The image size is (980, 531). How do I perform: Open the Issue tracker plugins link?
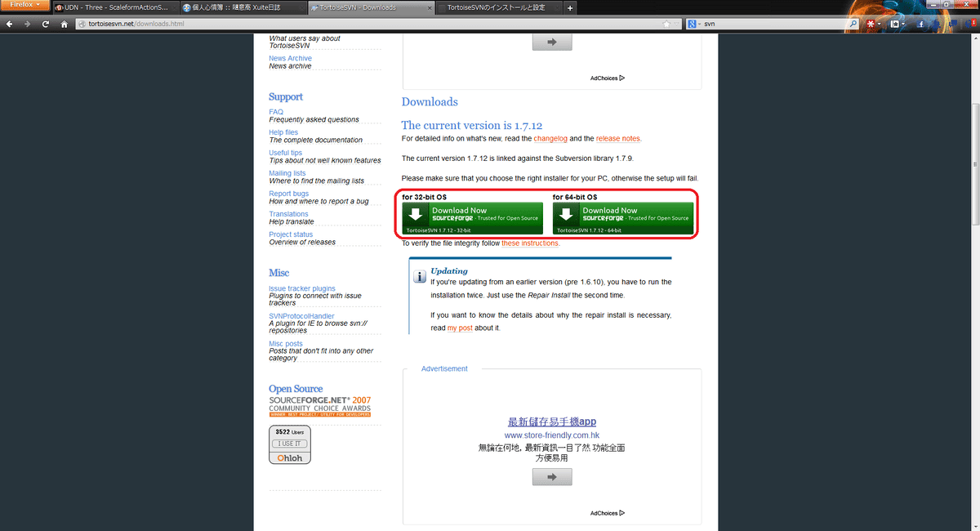pyautogui.click(x=302, y=288)
